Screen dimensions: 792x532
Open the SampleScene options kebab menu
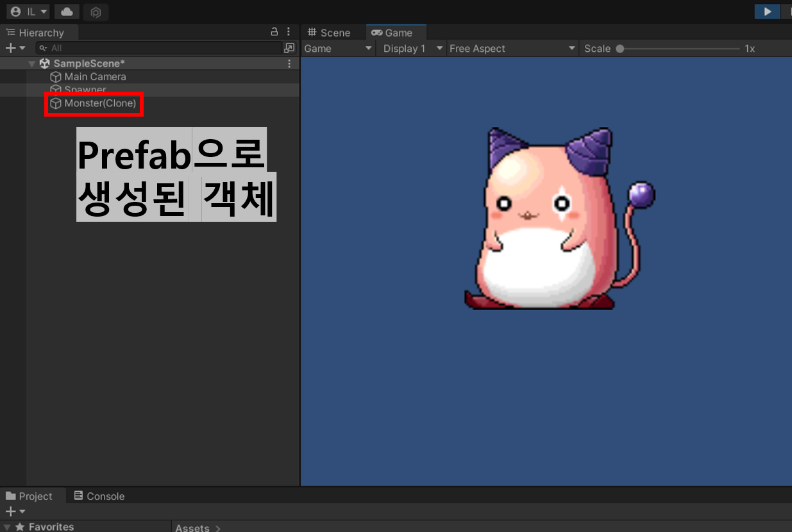click(289, 63)
